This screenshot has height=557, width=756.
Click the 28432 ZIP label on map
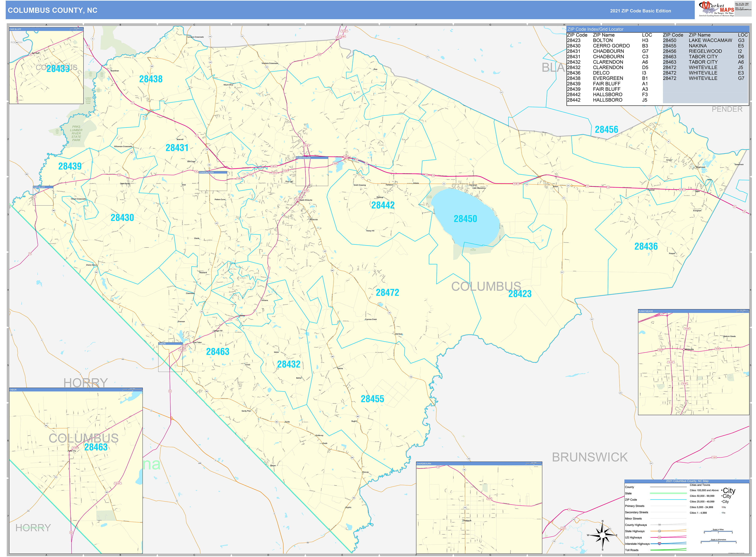click(289, 364)
